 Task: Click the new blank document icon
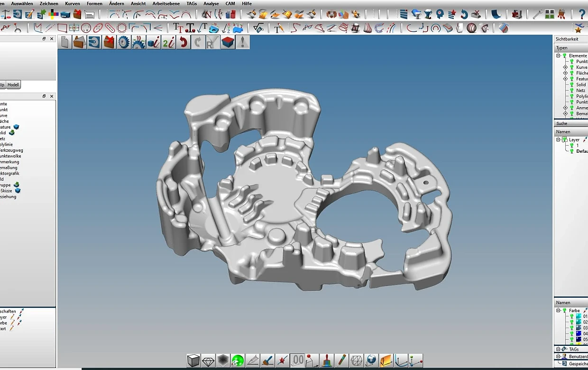(x=65, y=43)
